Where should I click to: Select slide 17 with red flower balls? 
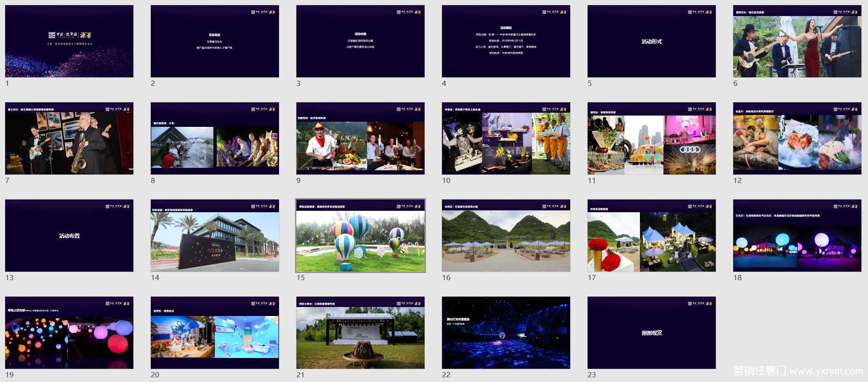click(x=652, y=236)
